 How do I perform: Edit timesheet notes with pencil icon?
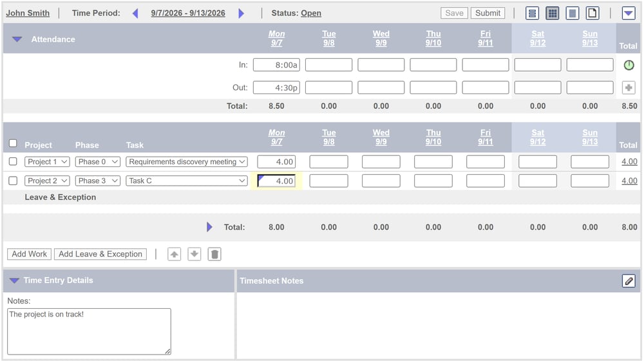(629, 281)
